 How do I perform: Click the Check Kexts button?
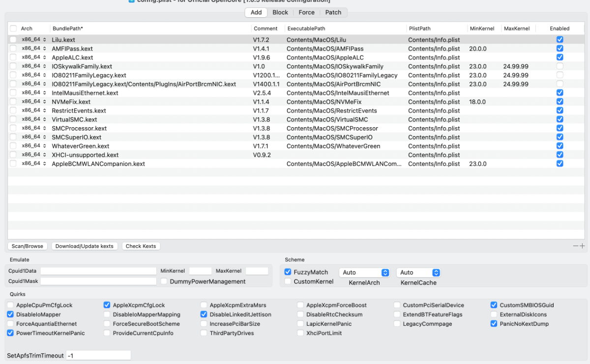(x=141, y=246)
